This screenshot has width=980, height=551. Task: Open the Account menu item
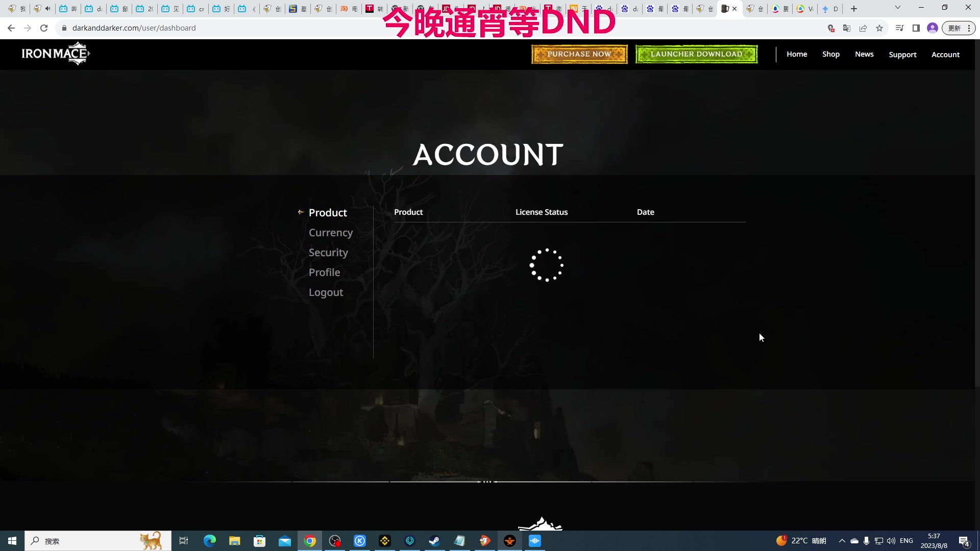click(945, 55)
